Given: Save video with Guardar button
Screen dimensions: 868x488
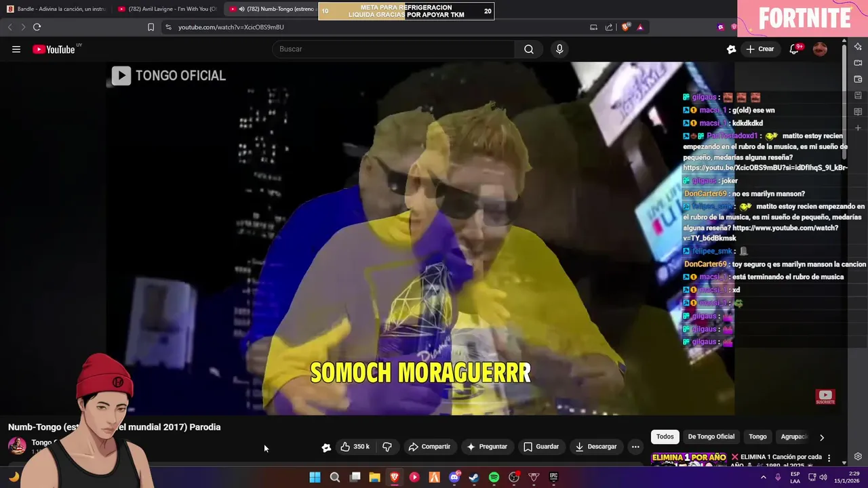Looking at the screenshot, I should click(541, 447).
